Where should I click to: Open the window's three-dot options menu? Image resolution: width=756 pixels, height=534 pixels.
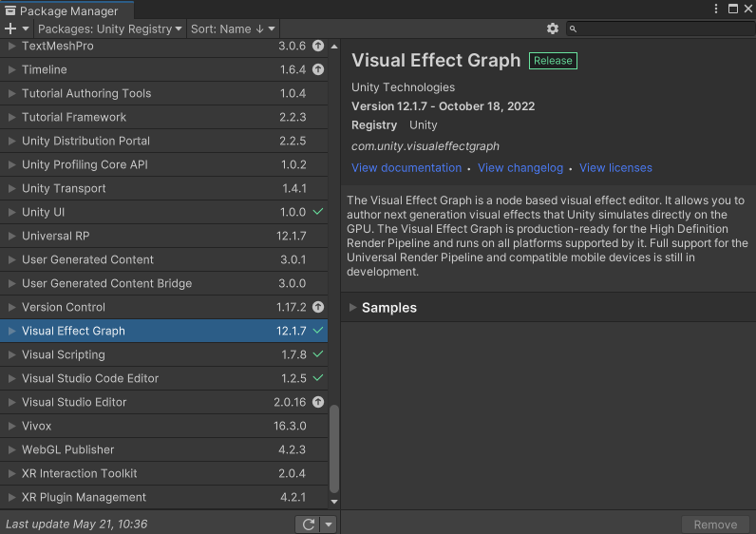(x=716, y=9)
